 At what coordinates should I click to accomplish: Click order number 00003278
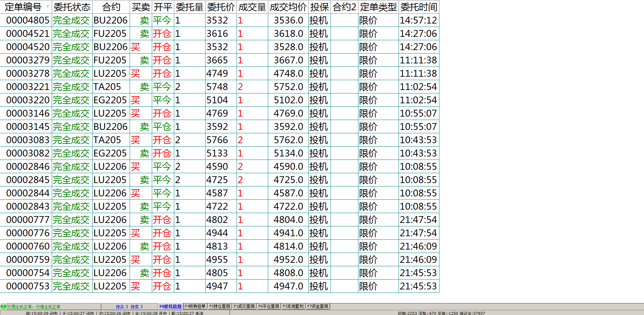tap(28, 74)
